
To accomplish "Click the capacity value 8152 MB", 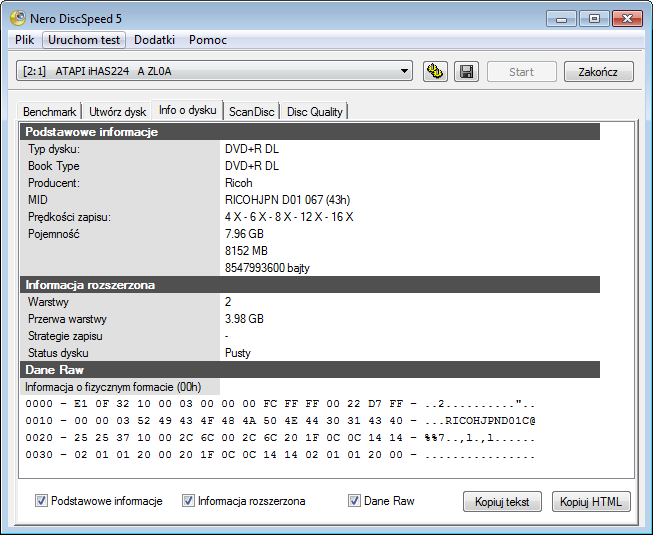I will tap(246, 251).
